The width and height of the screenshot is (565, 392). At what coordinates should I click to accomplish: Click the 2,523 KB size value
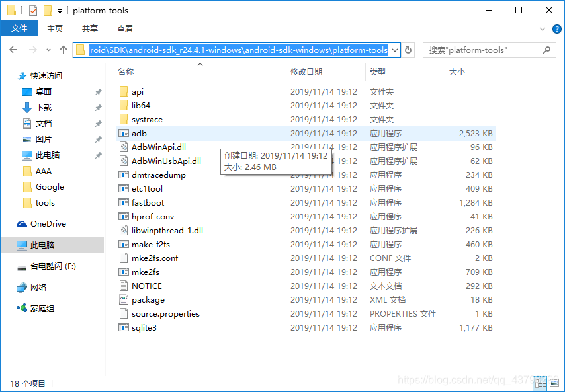point(476,133)
